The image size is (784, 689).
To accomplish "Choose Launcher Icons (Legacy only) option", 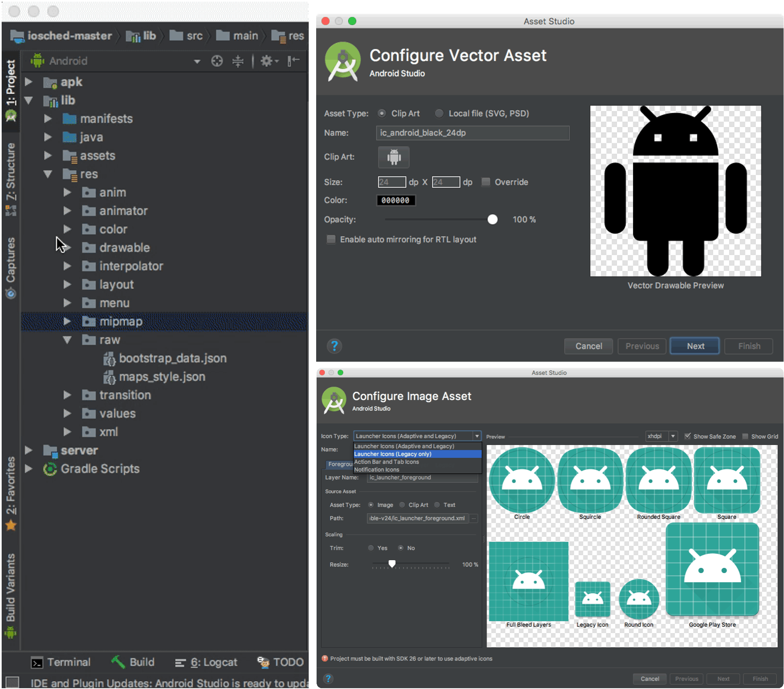I will [x=417, y=454].
